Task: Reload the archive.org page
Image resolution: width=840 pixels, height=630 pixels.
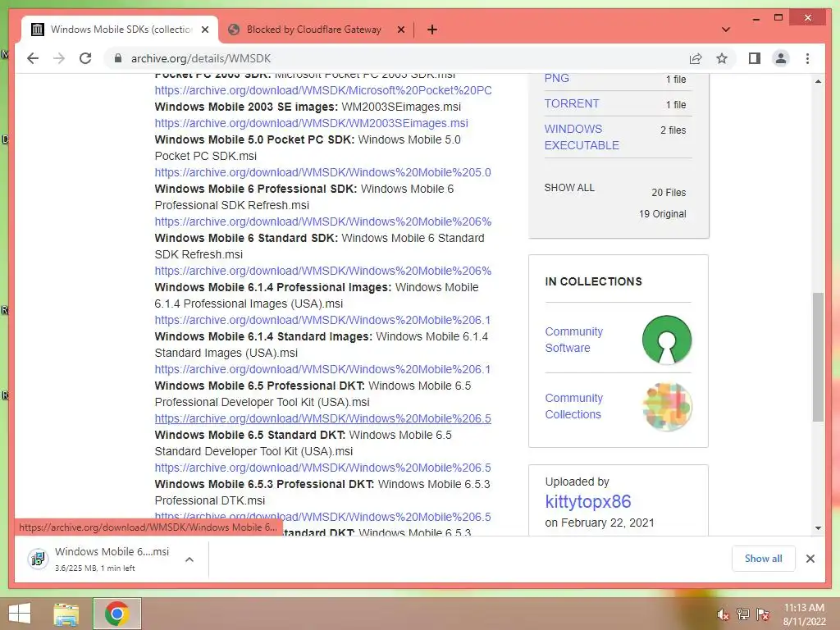Action: point(85,58)
